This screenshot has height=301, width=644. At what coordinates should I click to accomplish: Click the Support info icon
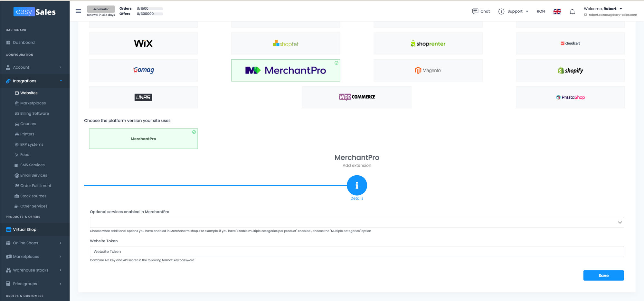tap(501, 11)
